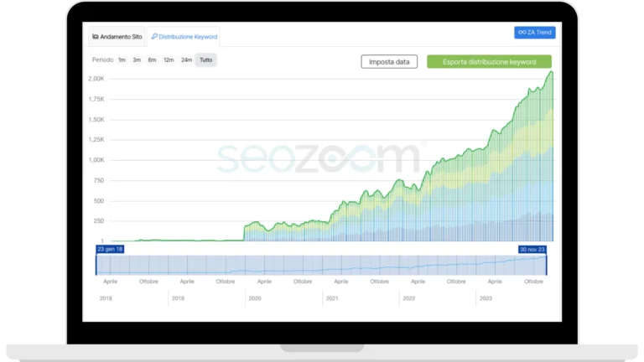The image size is (644, 362).
Task: Select the 1m period option
Action: tap(122, 60)
